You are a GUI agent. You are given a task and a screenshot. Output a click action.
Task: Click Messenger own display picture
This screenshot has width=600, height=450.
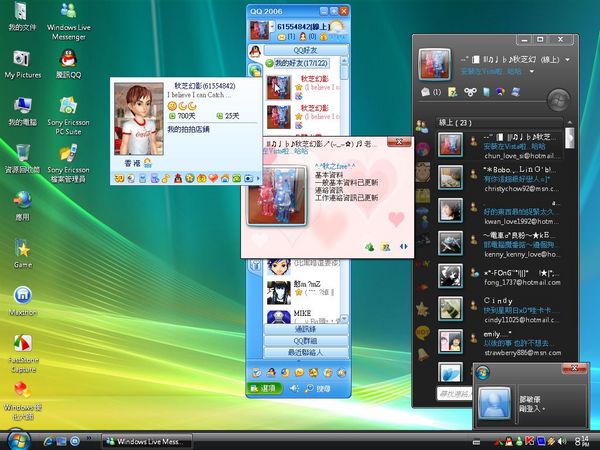click(x=434, y=64)
